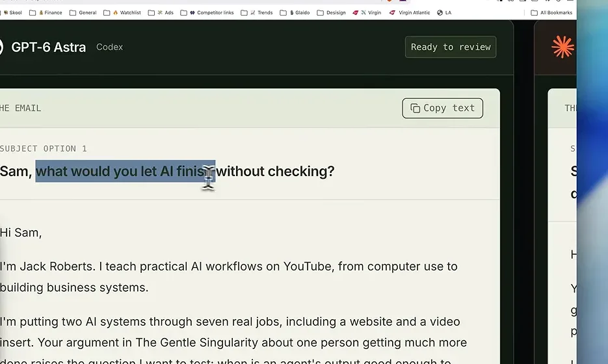Image resolution: width=608 pixels, height=364 pixels.
Task: Click the line mentioning The Gentle Singularity
Action: (x=233, y=343)
